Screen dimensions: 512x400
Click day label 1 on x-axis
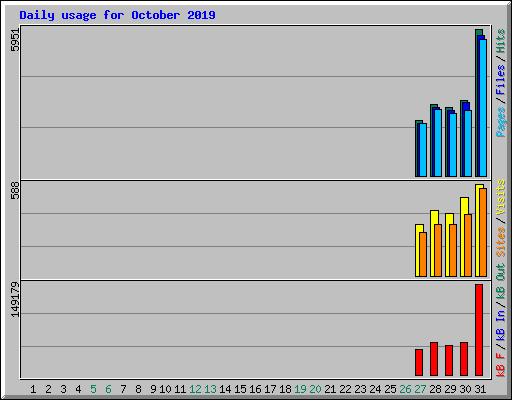(x=33, y=389)
